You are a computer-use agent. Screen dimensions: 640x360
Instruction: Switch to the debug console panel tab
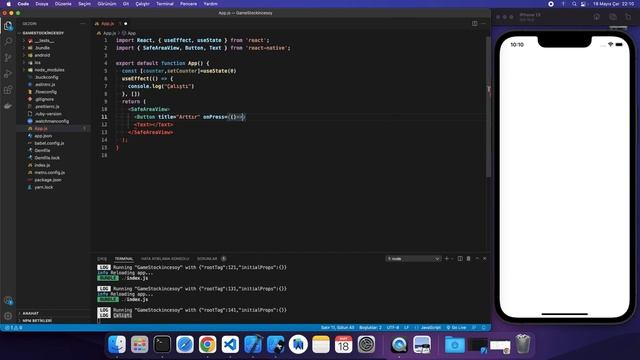[165, 259]
